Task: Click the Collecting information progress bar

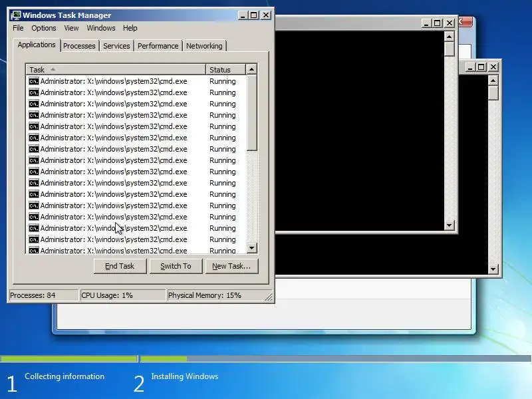Action: point(68,358)
